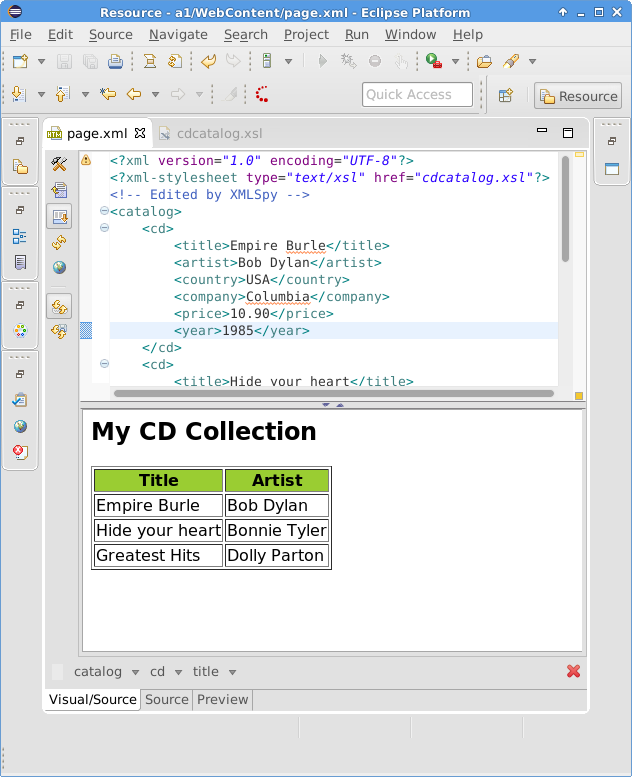
Task: Click the red circular spinner toolbar icon
Action: pos(262,95)
